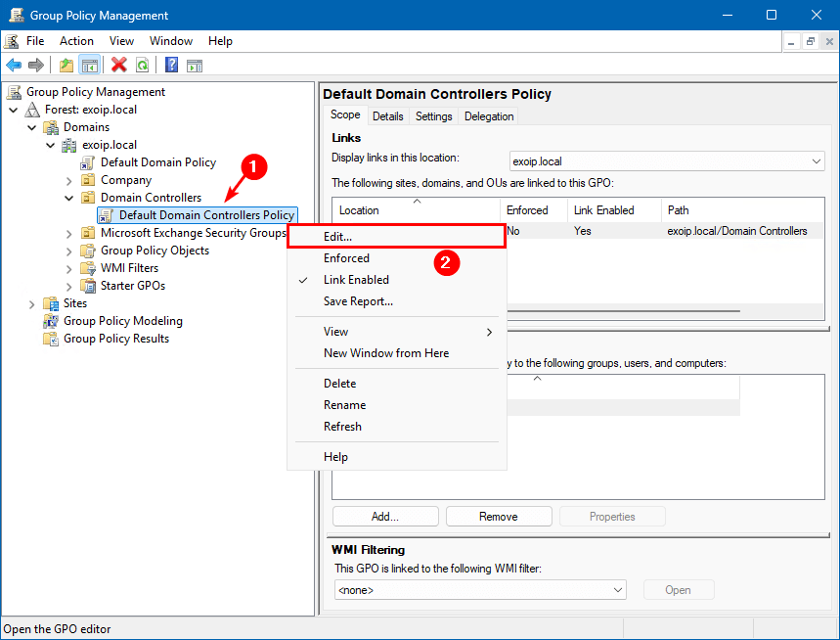This screenshot has height=640, width=840.
Task: Click the Add... button
Action: (385, 517)
